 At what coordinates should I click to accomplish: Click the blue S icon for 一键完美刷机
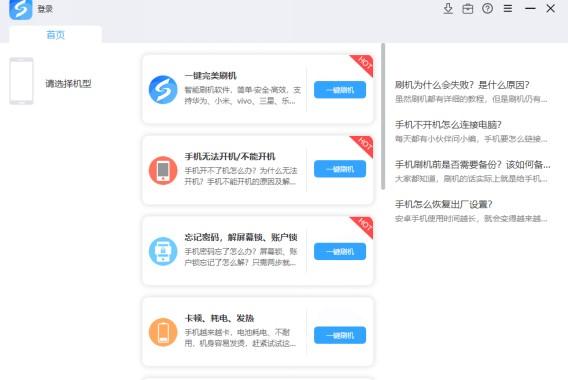[163, 89]
